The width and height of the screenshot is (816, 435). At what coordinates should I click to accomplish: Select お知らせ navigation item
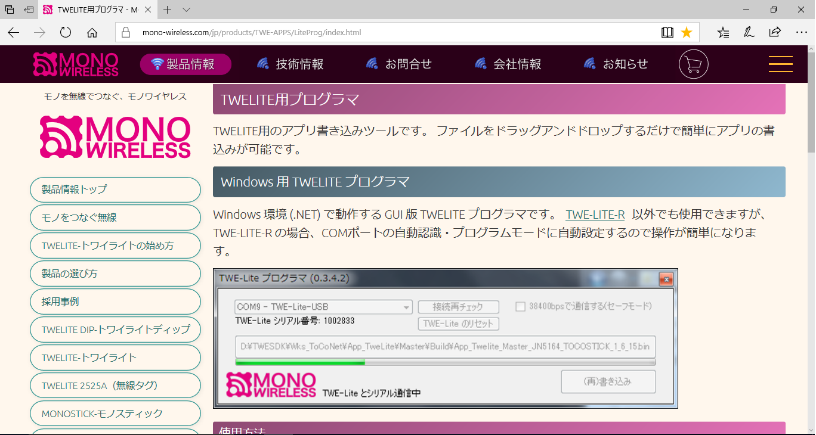[616, 64]
